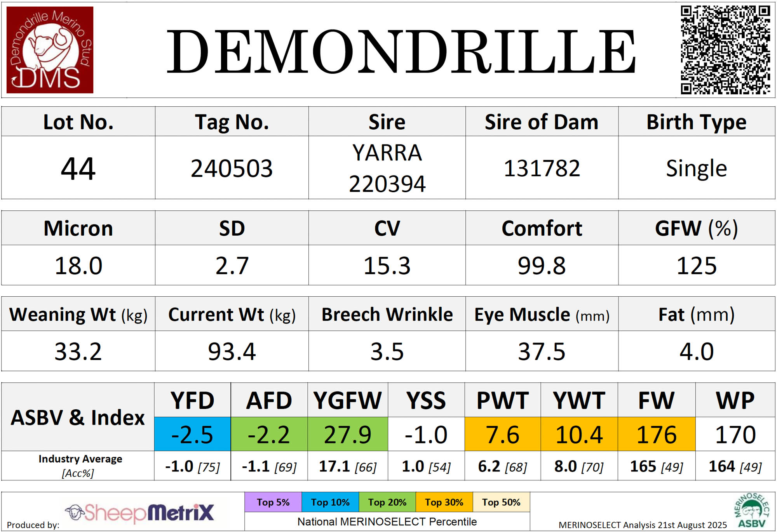The image size is (777, 532).
Task: Click the Top 10% blue legend swatch
Action: click(330, 502)
